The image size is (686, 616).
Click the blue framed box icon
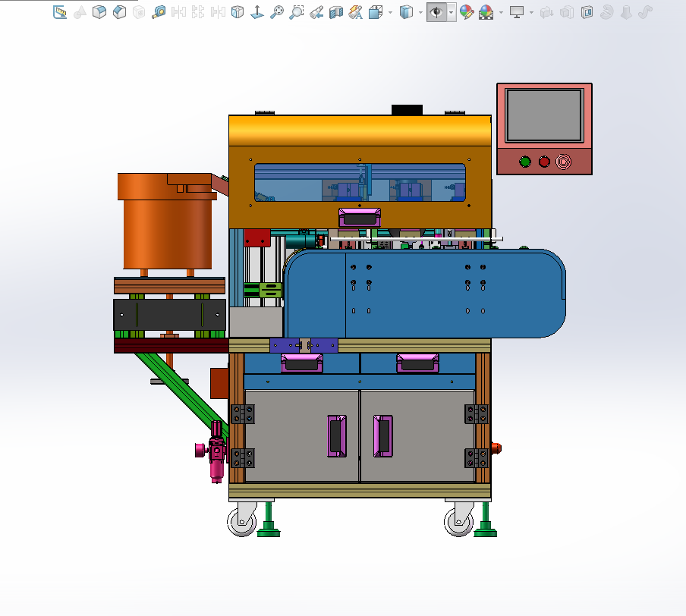(x=587, y=12)
